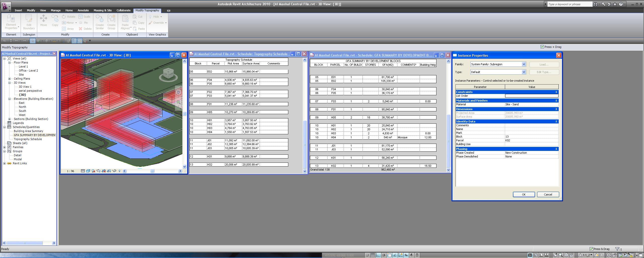Expand the Floor Plans tree node
Screen dimensions: 644x258
tap(10, 62)
